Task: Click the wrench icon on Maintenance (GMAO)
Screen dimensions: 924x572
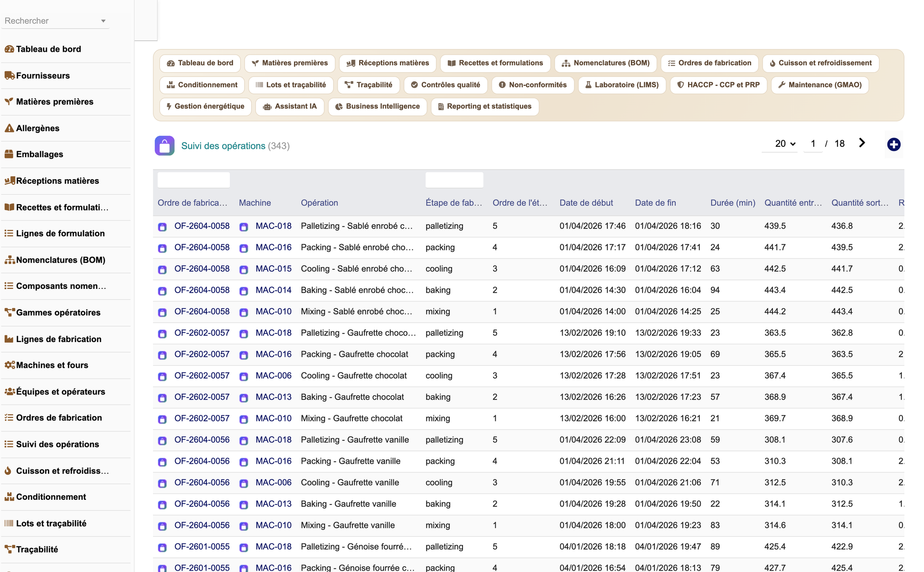Action: coord(782,85)
